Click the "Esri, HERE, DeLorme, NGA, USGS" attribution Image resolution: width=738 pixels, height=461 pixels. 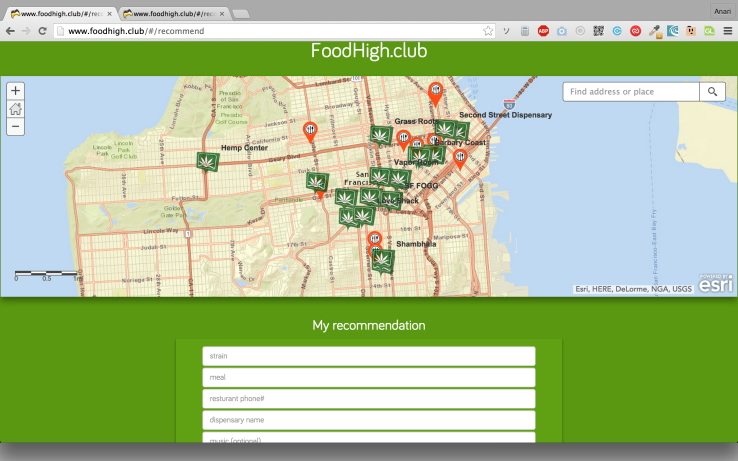[634, 289]
